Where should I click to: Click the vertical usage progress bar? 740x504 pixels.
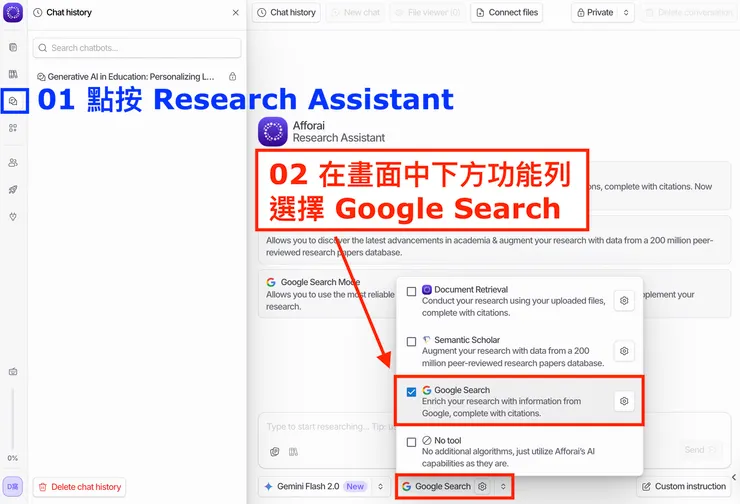(13, 419)
